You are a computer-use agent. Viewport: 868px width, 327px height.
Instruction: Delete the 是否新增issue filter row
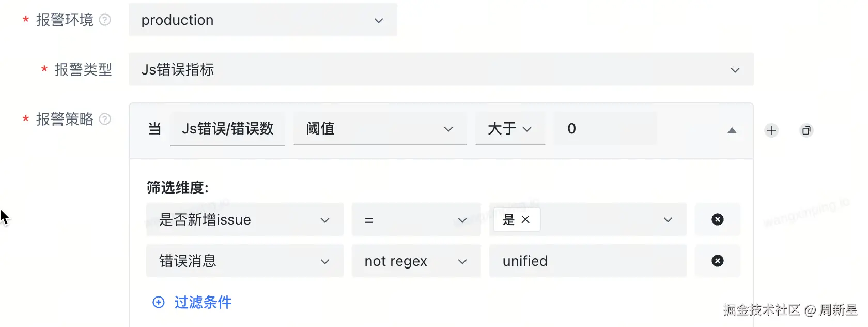(717, 219)
